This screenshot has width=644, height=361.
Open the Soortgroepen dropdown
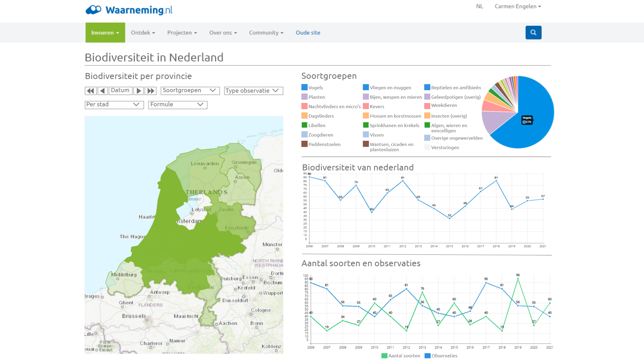[x=190, y=91]
